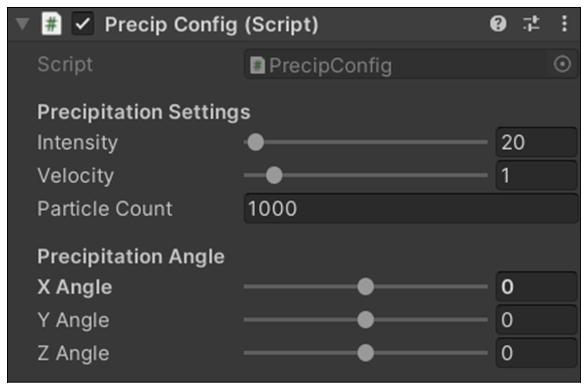Screen dimensions: 588x391
Task: Click the X Angle value field
Action: pos(536,287)
